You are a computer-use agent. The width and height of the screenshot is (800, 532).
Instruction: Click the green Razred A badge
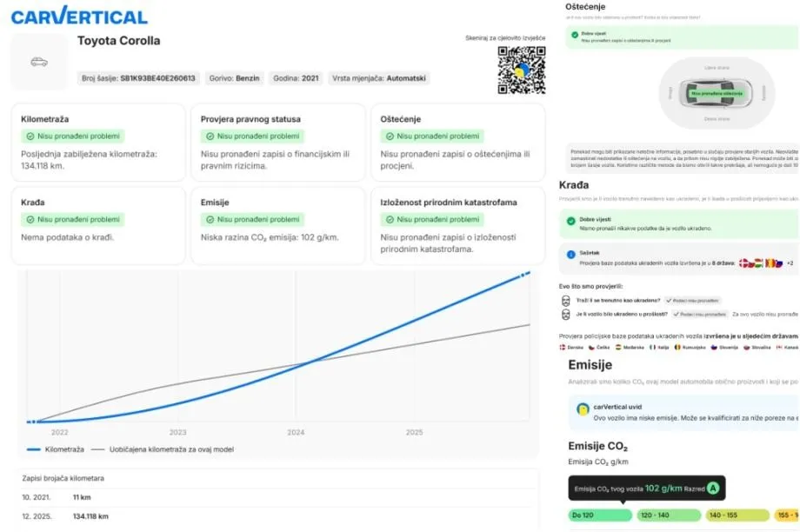[713, 489]
